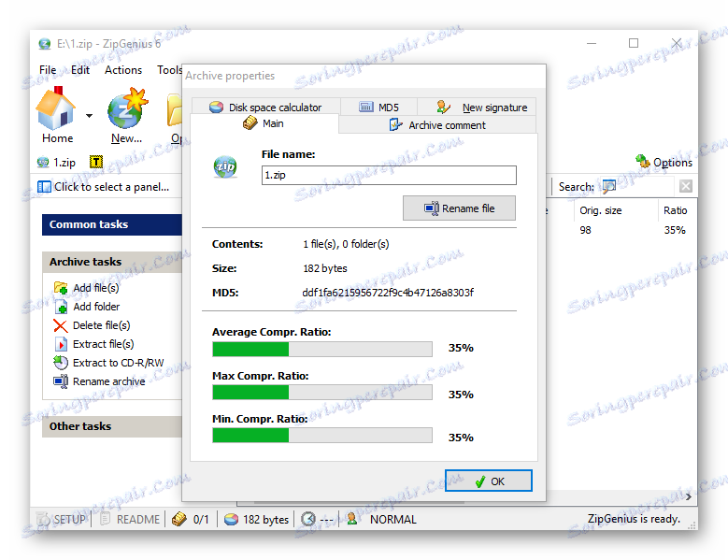Click the Extract to CD-R/RW disc icon
This screenshot has height=560, width=728.
[x=61, y=362]
